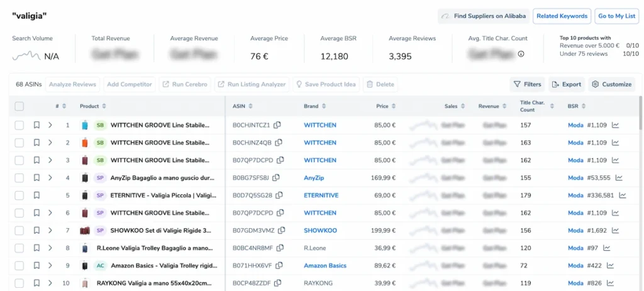644x291 pixels.
Task: Select the R.Leone row checkbox
Action: click(x=19, y=248)
